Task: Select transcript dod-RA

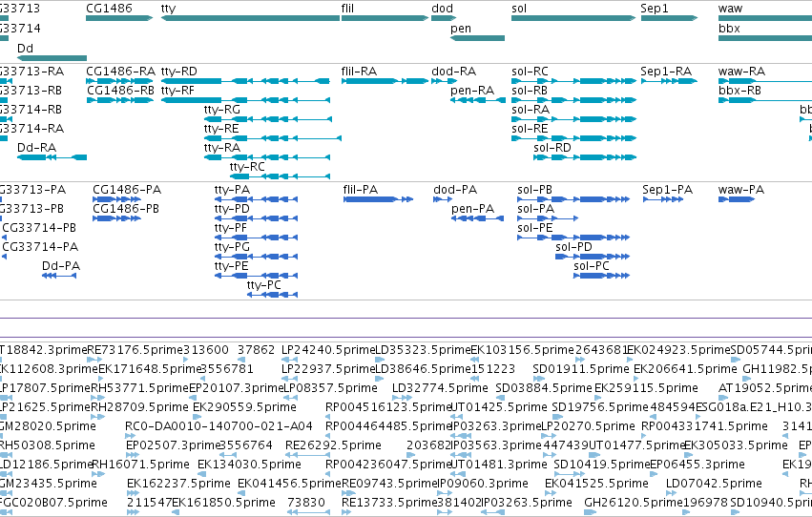Action: click(444, 81)
